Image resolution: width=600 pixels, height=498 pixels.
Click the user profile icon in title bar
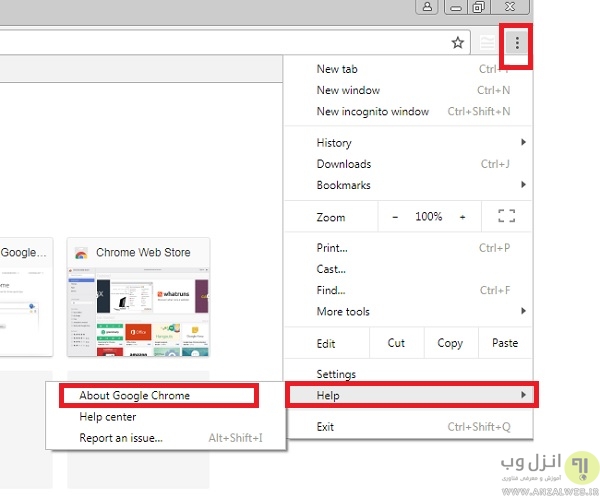[x=429, y=7]
